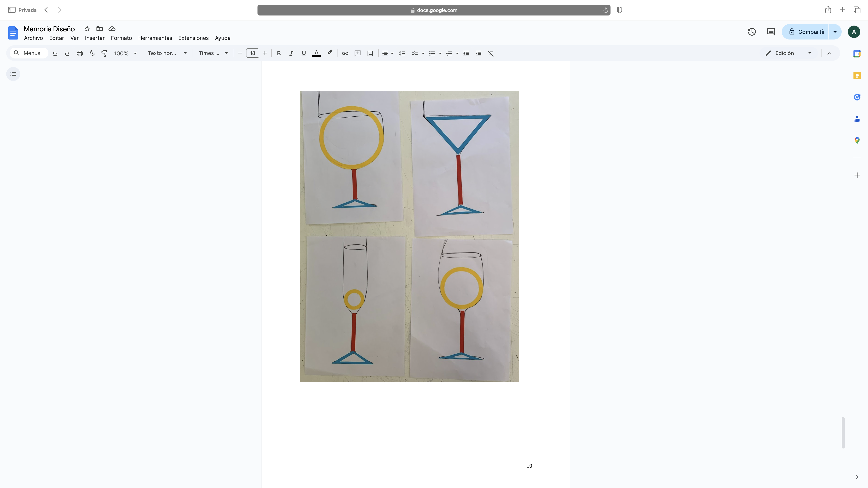The image size is (868, 488).
Task: Check the cloud save status icon
Action: 112,29
